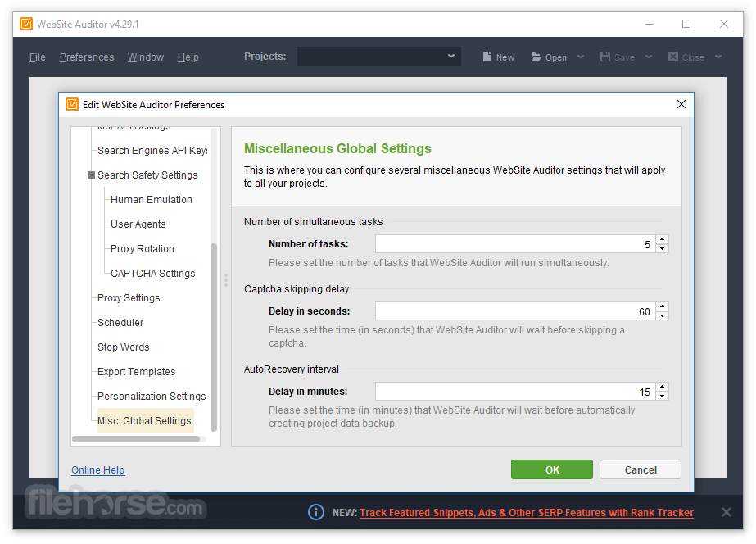Image resolution: width=756 pixels, height=544 pixels.
Task: Click the tree panel vertical scrollbar
Action: (214, 337)
